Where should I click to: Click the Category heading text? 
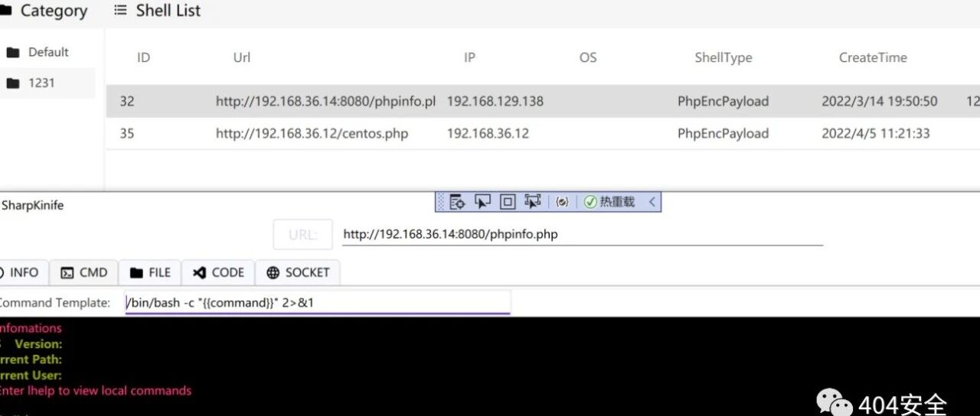(54, 11)
